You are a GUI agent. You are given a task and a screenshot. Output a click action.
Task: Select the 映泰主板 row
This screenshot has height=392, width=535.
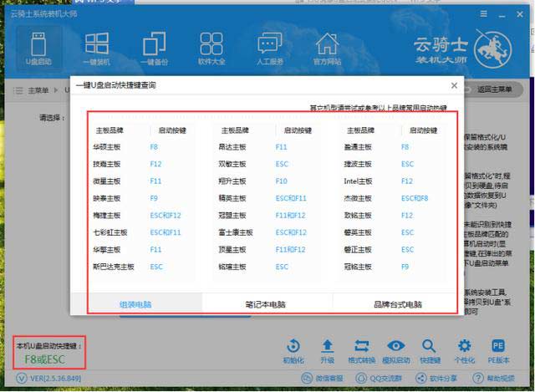pos(142,198)
